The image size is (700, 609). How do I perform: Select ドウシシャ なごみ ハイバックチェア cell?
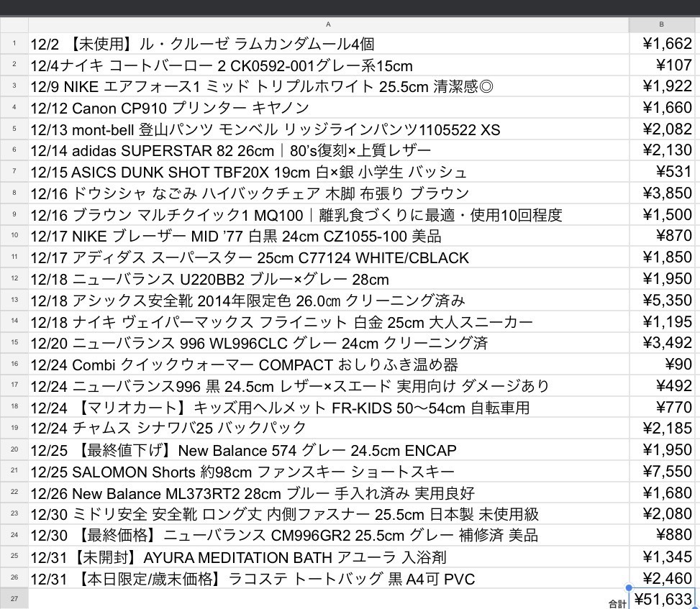[329, 193]
